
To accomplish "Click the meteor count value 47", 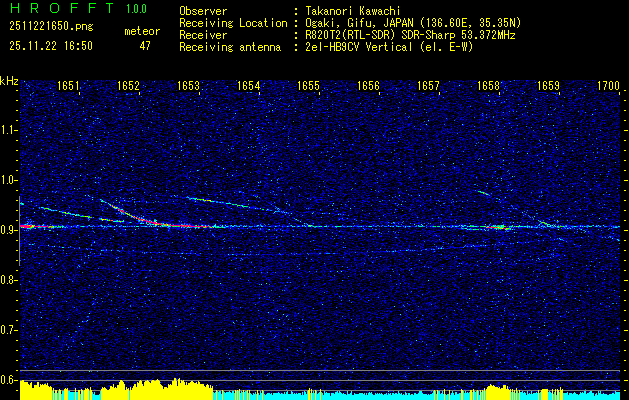I will click(146, 46).
